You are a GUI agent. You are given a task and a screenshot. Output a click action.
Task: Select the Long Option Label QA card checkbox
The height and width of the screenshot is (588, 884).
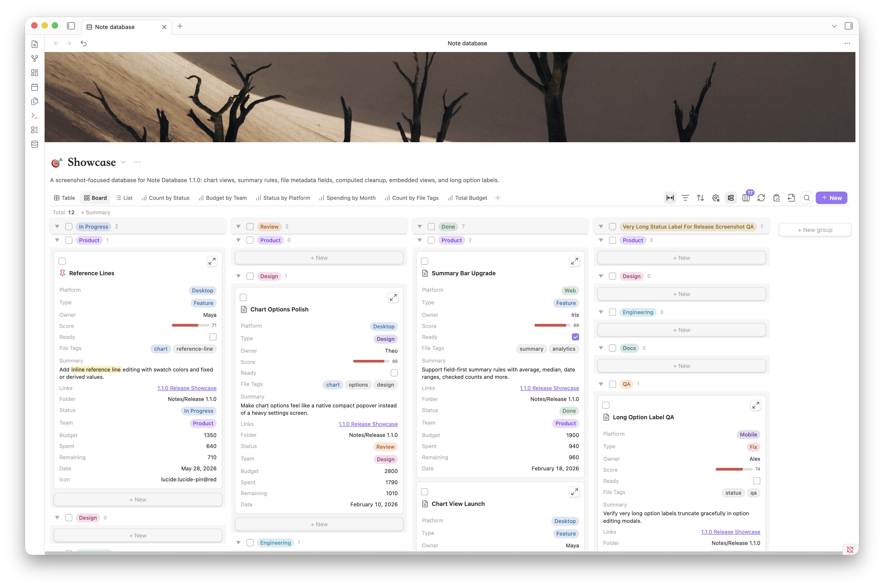pos(606,405)
